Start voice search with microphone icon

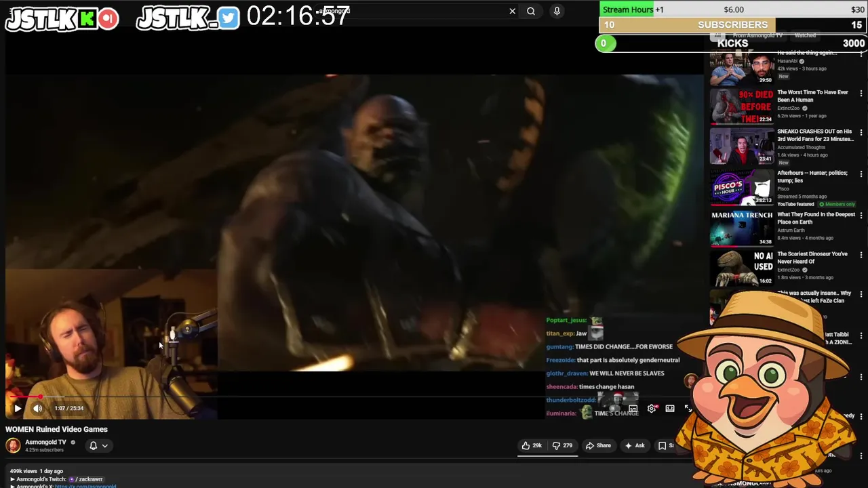pos(557,11)
